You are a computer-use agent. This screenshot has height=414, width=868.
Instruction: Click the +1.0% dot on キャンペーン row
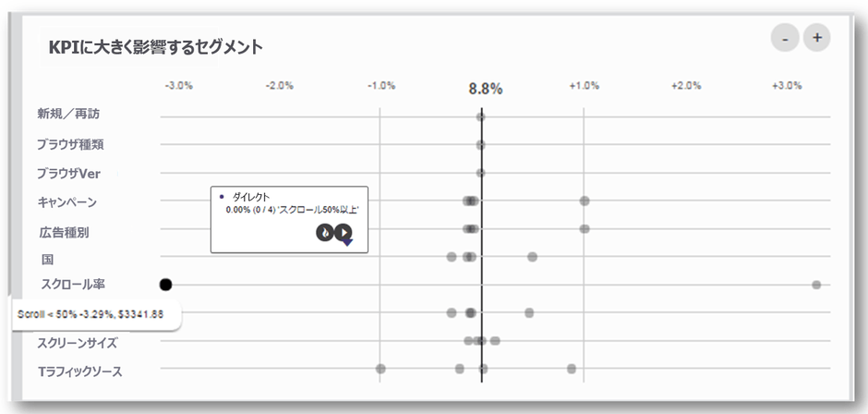point(585,201)
